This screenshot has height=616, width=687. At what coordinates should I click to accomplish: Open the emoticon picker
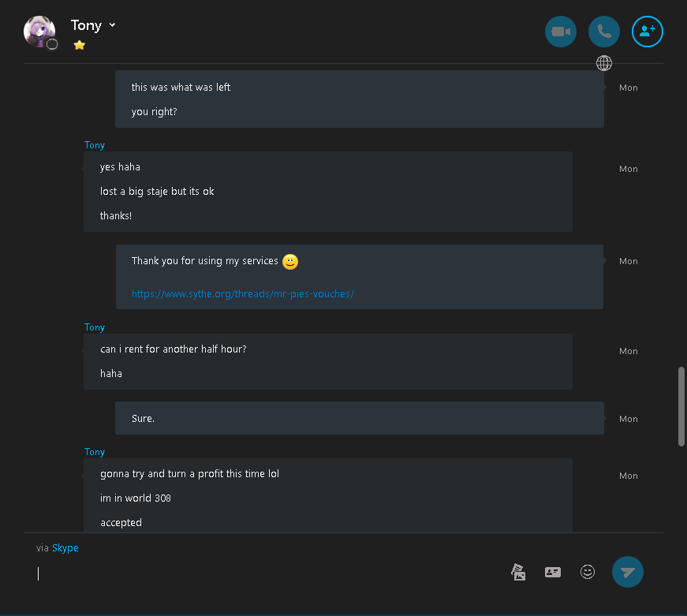click(587, 572)
